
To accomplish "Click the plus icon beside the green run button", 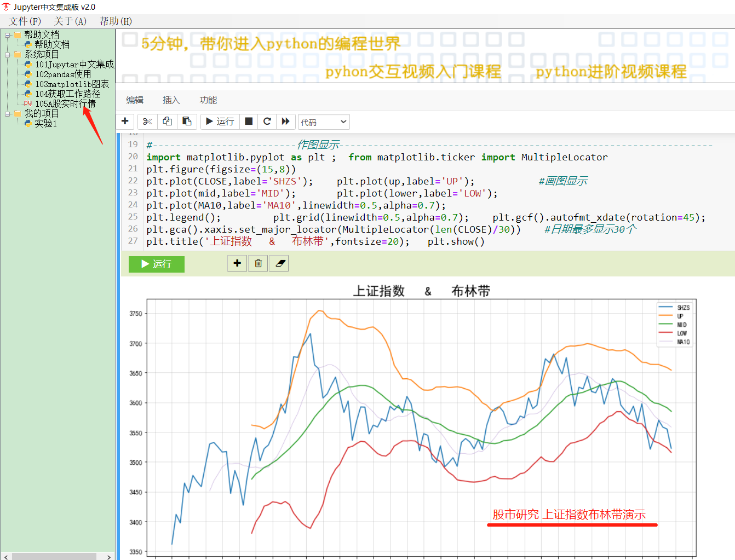I will tap(237, 263).
